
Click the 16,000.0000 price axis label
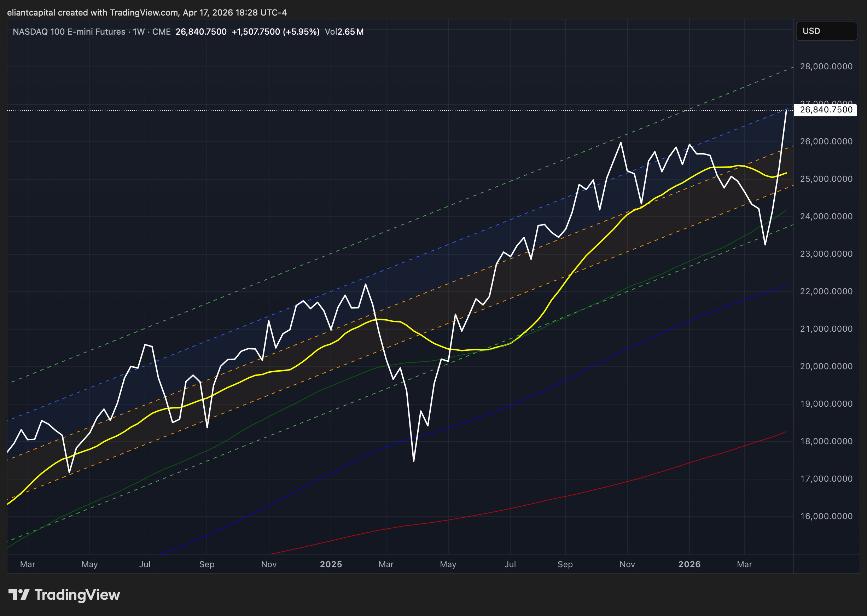[x=826, y=516]
